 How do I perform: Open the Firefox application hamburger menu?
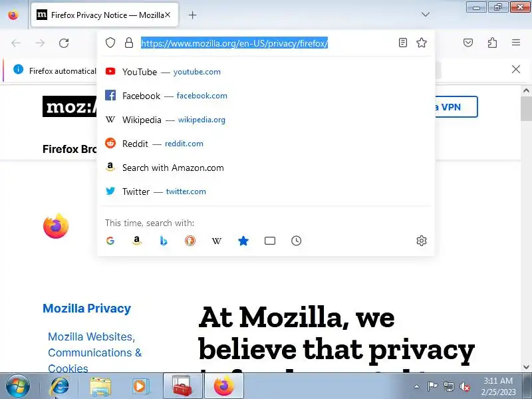(516, 43)
